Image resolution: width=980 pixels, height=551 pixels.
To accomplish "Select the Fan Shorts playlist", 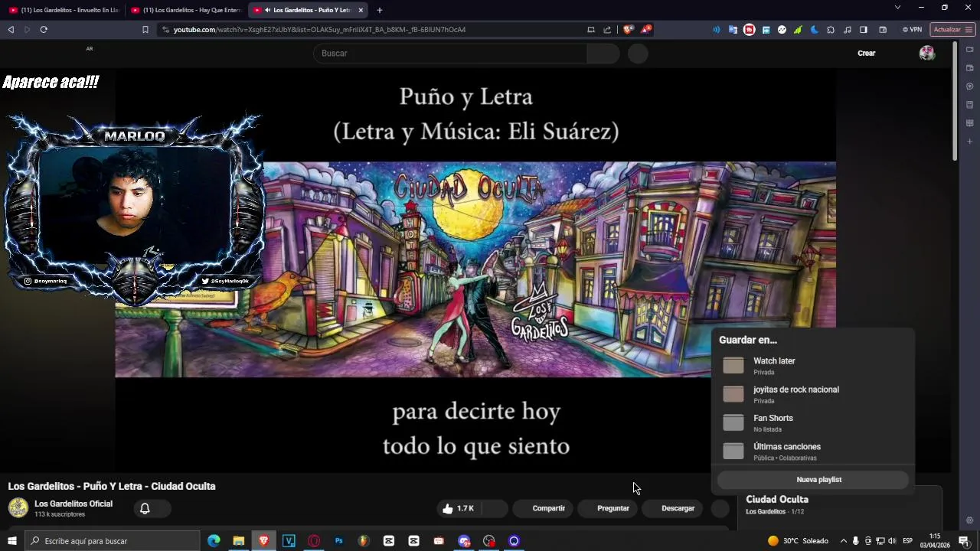I will [812, 423].
